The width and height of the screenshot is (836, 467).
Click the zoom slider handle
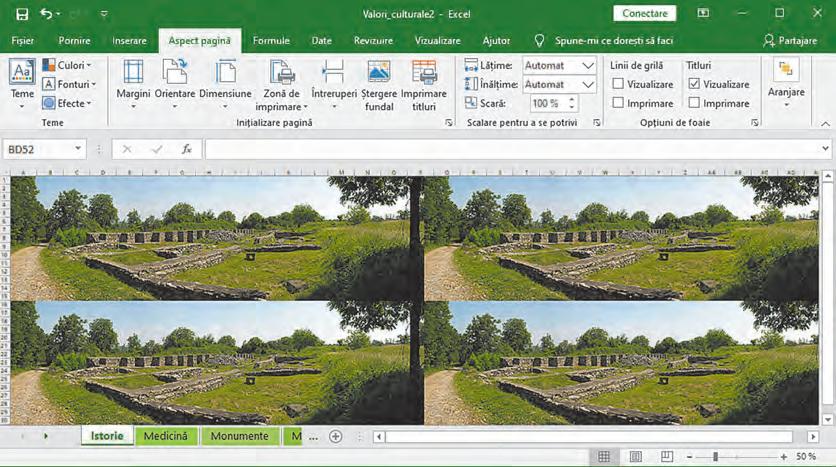[716, 457]
